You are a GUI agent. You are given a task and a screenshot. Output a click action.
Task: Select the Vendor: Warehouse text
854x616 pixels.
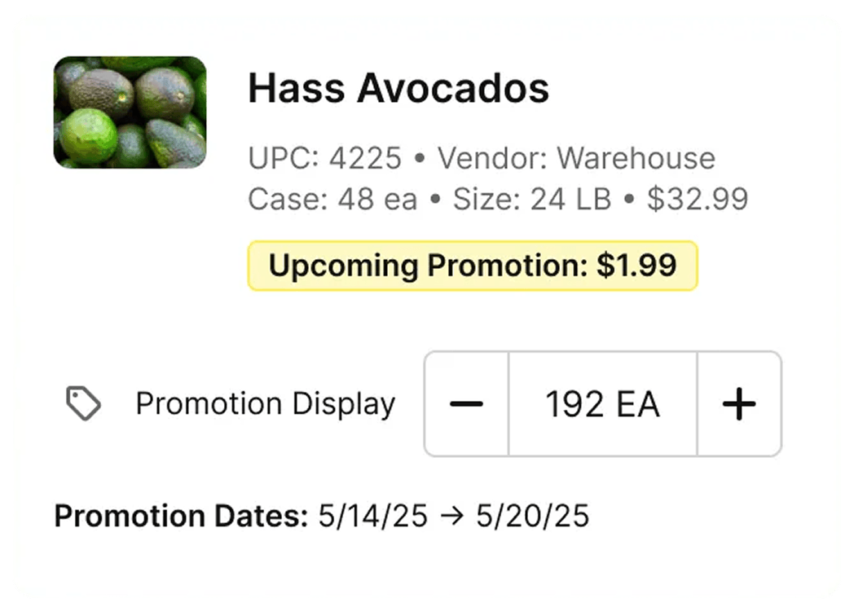[x=576, y=158]
